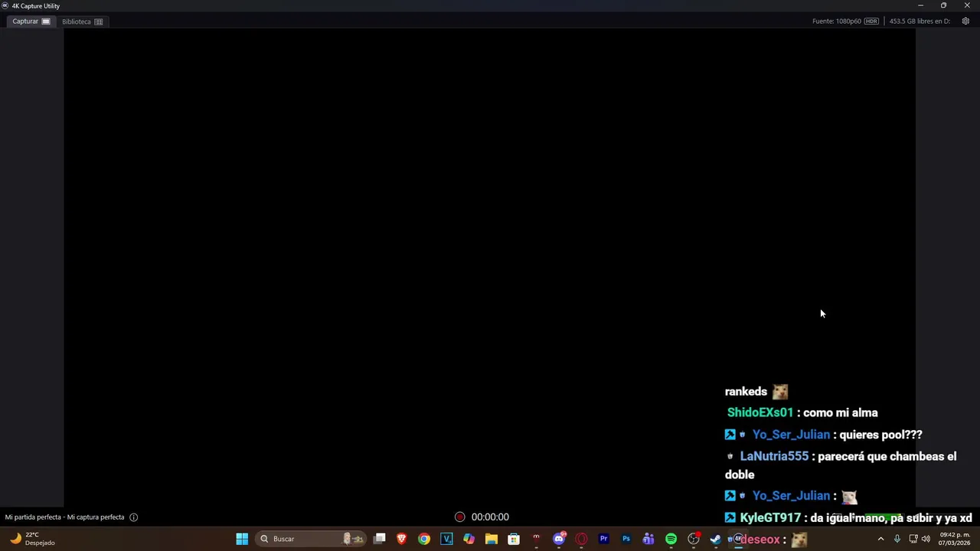Click the '453.5 GB libres en D:' storage text
Image resolution: width=980 pixels, height=551 pixels.
pyautogui.click(x=920, y=21)
